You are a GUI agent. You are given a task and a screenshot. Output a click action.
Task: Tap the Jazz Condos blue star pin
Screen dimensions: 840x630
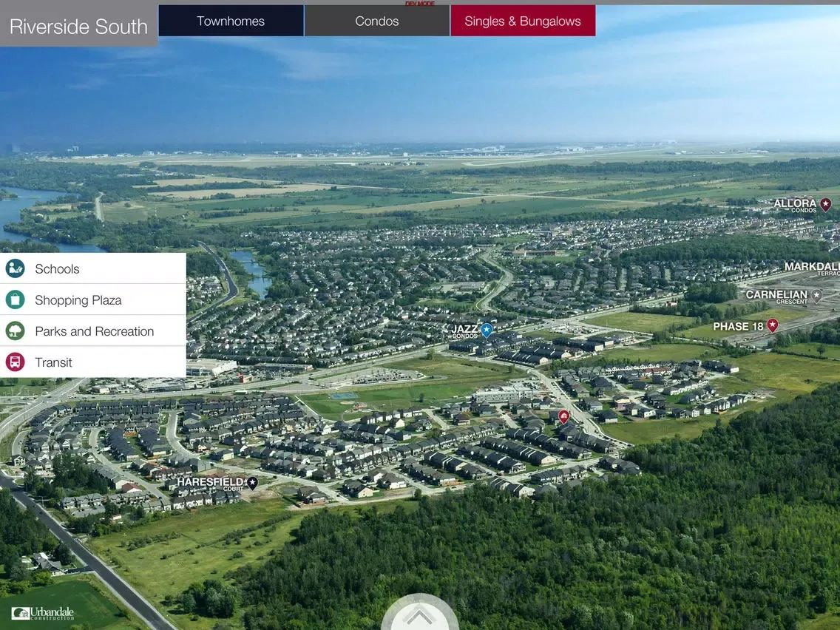[x=487, y=330]
